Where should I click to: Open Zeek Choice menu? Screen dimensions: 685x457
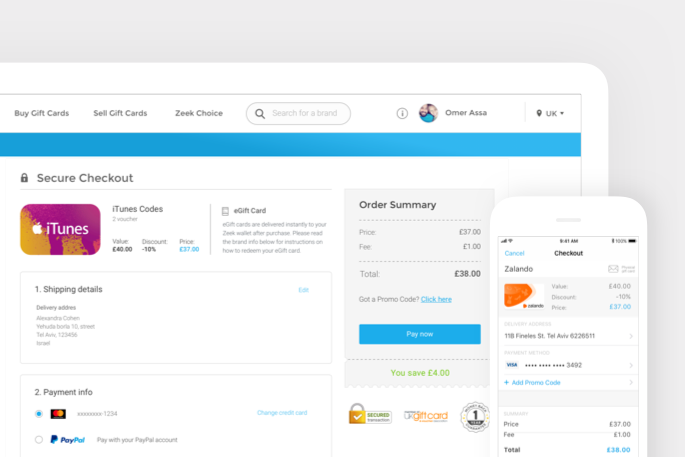[x=199, y=113]
